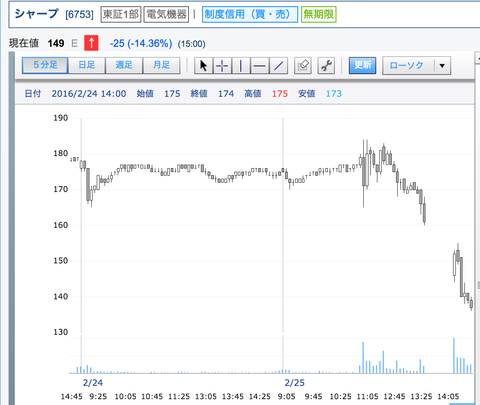Click the 190 price axis label
Image resolution: width=480 pixels, height=405 pixels.
click(x=61, y=118)
